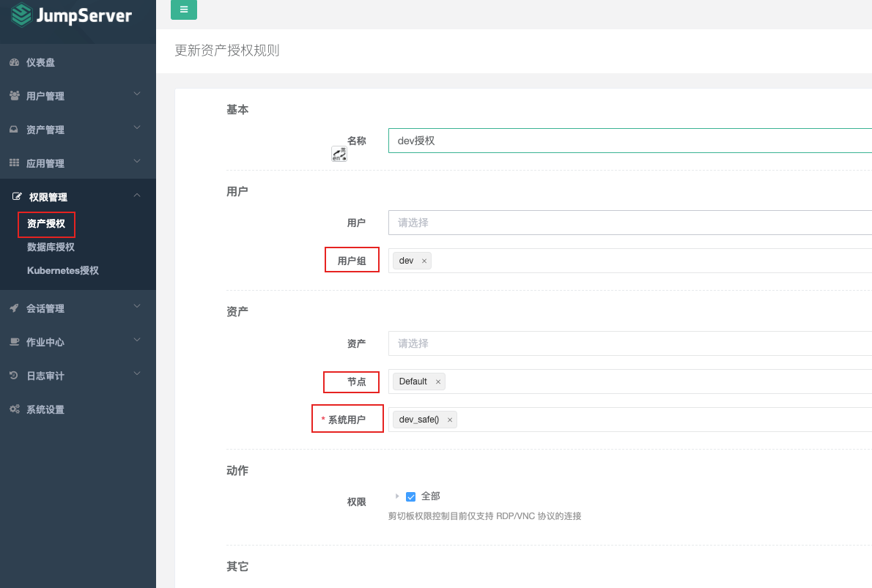The image size is (872, 588).
Task: Click the users group icon beside 用户管理
Action: 15,96
